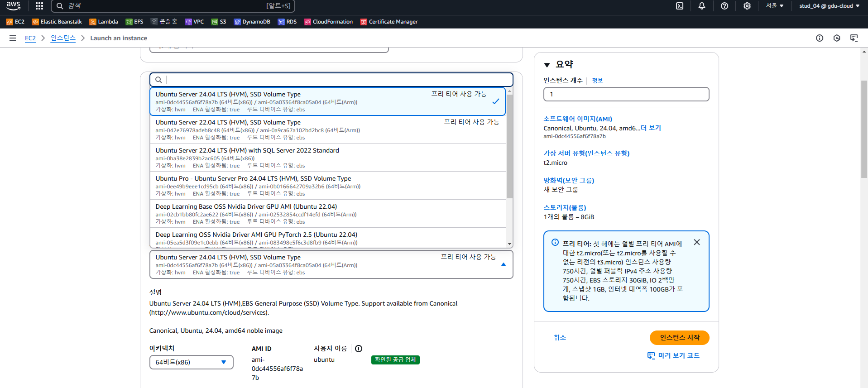868x388 pixels.
Task: Focus the AMI search field
Action: click(x=331, y=80)
